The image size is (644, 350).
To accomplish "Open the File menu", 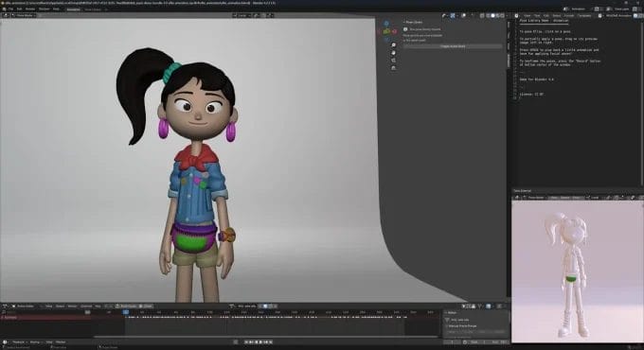I will pos(10,9).
